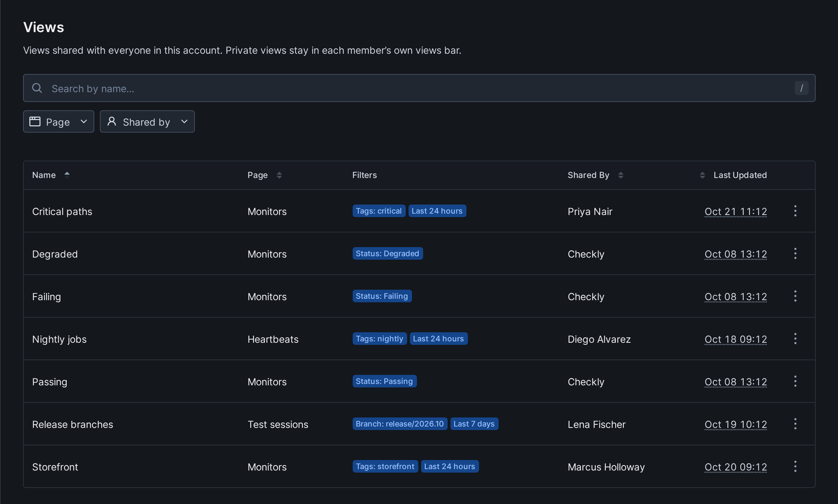The image size is (838, 504).
Task: Select the Critical paths view name
Action: tap(62, 212)
